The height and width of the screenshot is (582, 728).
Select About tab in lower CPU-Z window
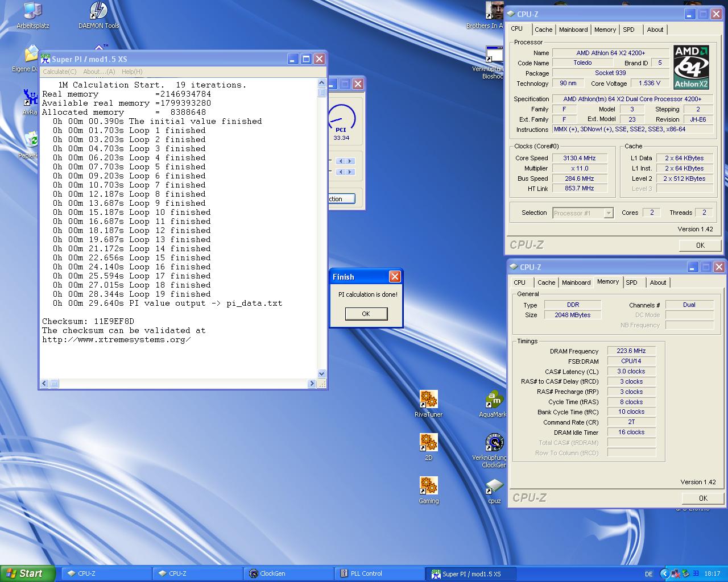(658, 282)
